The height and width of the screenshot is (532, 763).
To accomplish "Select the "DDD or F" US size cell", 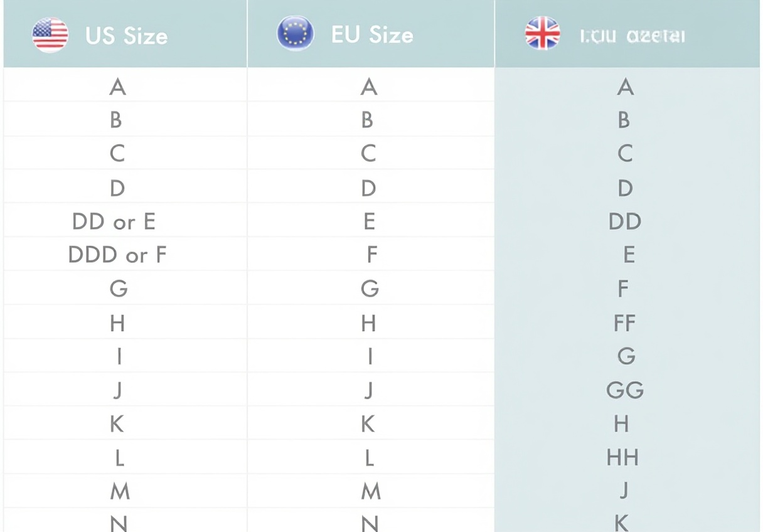I will 117,255.
